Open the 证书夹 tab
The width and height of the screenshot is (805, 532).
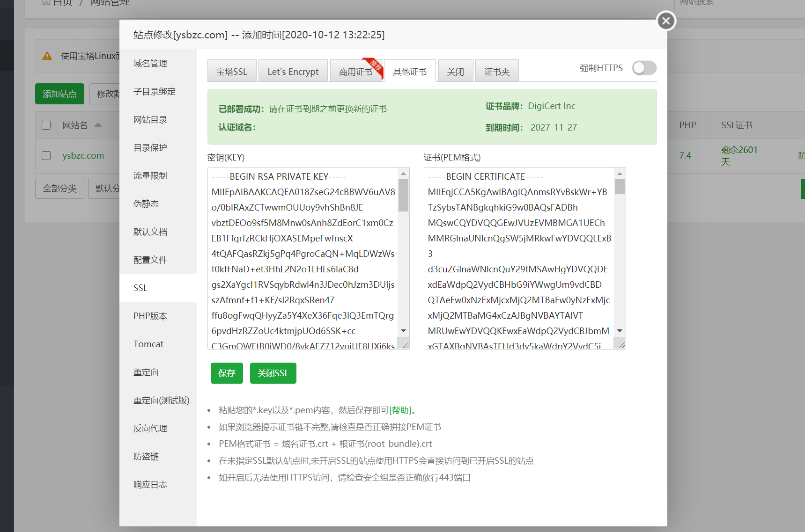496,72
